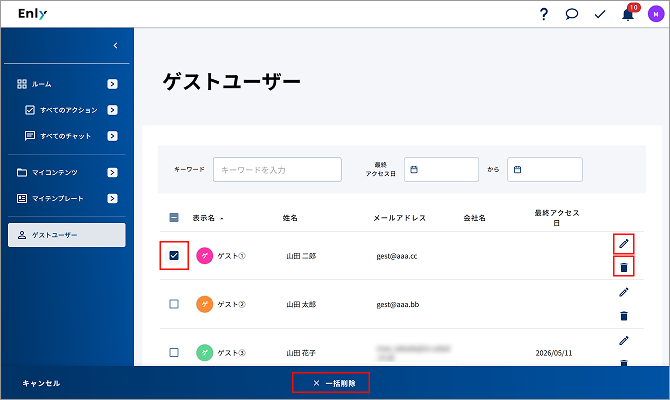Click the 最終アクセス日 column header
The height and width of the screenshot is (400, 670).
pyautogui.click(x=556, y=218)
